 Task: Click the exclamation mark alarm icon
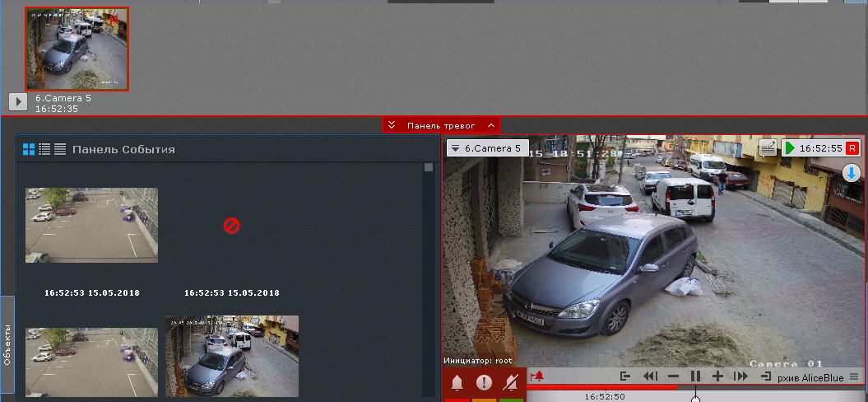(x=484, y=383)
